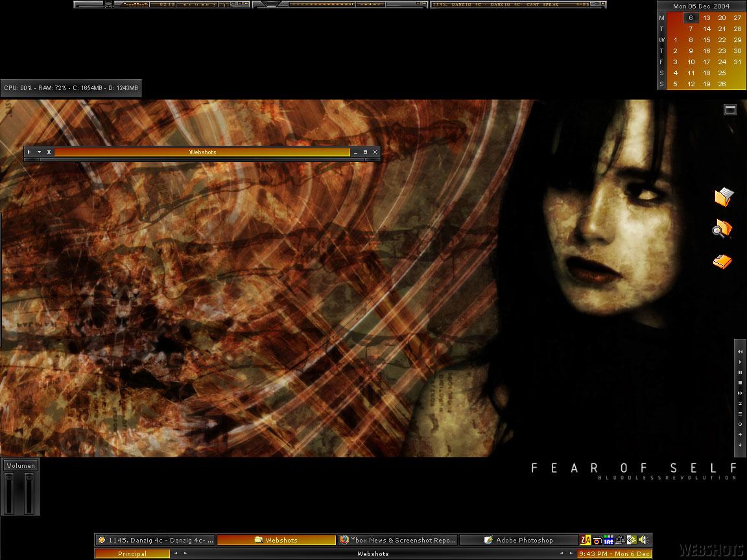Image resolution: width=747 pixels, height=560 pixels.
Task: Open the Webshots window dropdown arrow
Action: [x=39, y=152]
